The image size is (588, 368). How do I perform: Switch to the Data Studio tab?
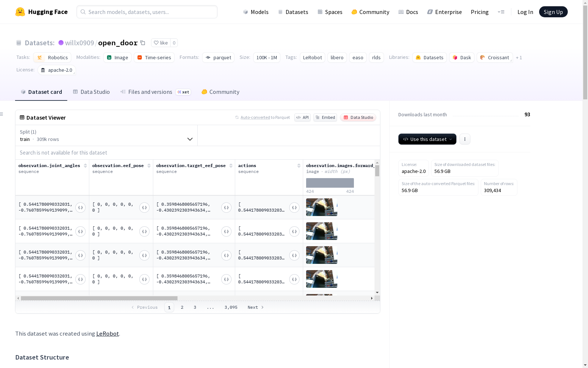pyautogui.click(x=92, y=92)
